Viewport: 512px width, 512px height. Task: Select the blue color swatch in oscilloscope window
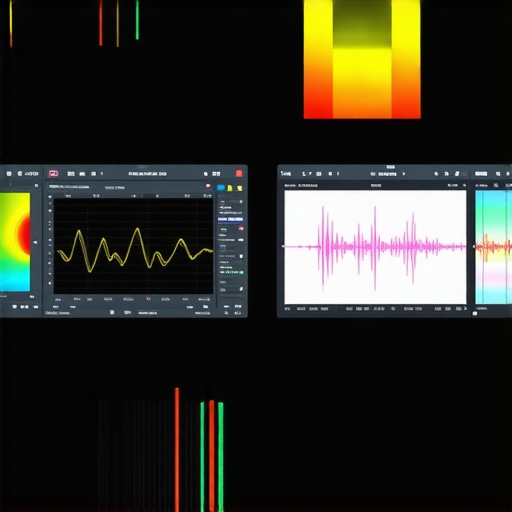[x=221, y=188]
